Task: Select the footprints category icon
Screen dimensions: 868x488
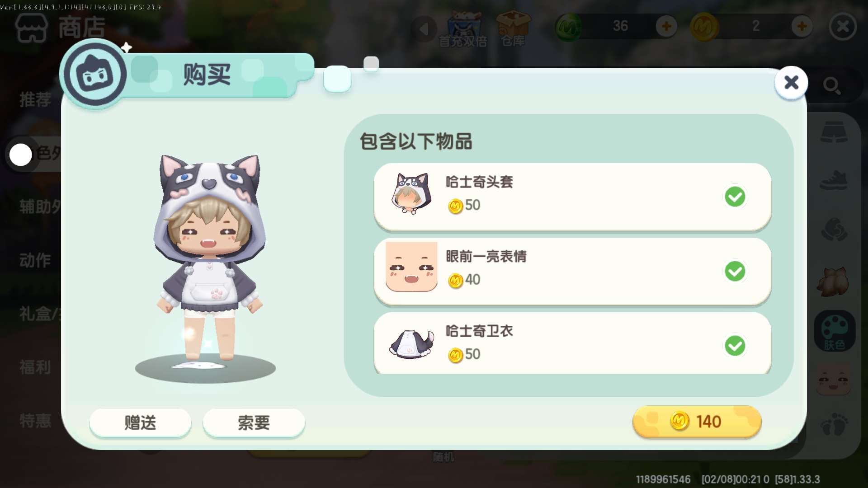Action: click(834, 423)
